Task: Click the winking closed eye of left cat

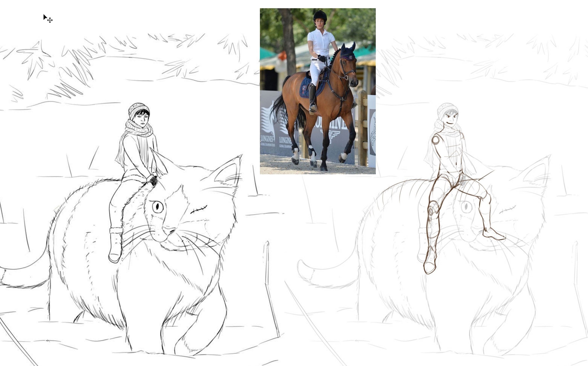Action: pyautogui.click(x=199, y=210)
